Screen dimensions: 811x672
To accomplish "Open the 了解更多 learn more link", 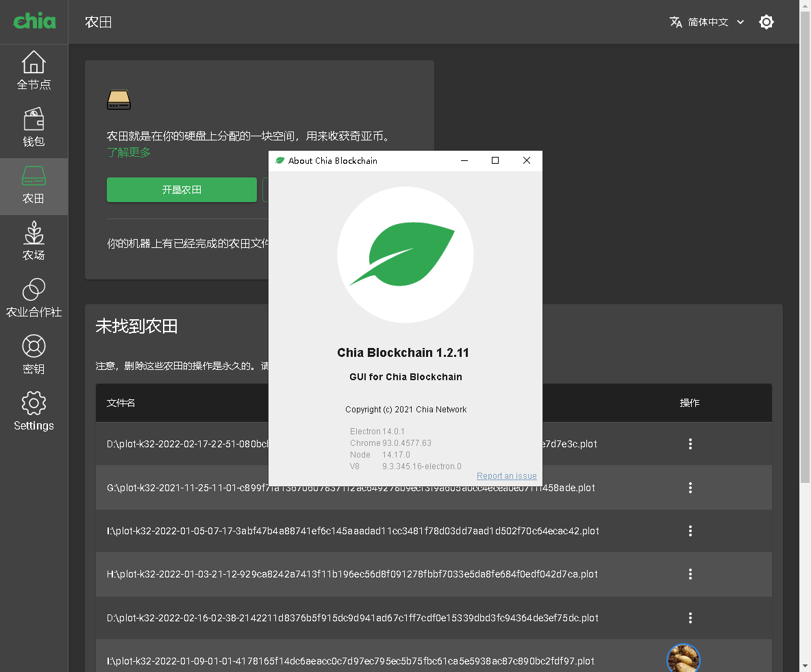I will click(x=129, y=153).
